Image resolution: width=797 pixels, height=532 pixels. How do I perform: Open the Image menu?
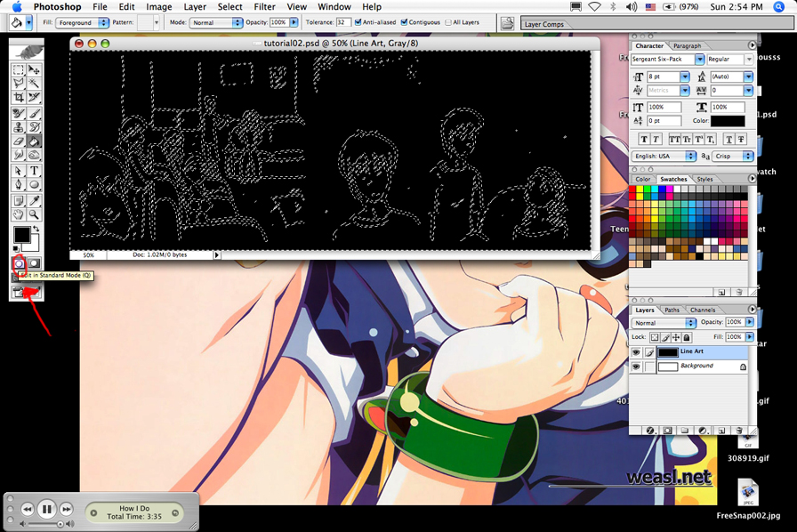(x=159, y=6)
